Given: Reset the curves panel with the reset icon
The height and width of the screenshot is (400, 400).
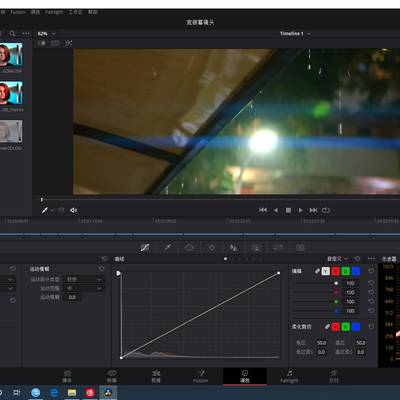Looking at the screenshot, I should [357, 259].
